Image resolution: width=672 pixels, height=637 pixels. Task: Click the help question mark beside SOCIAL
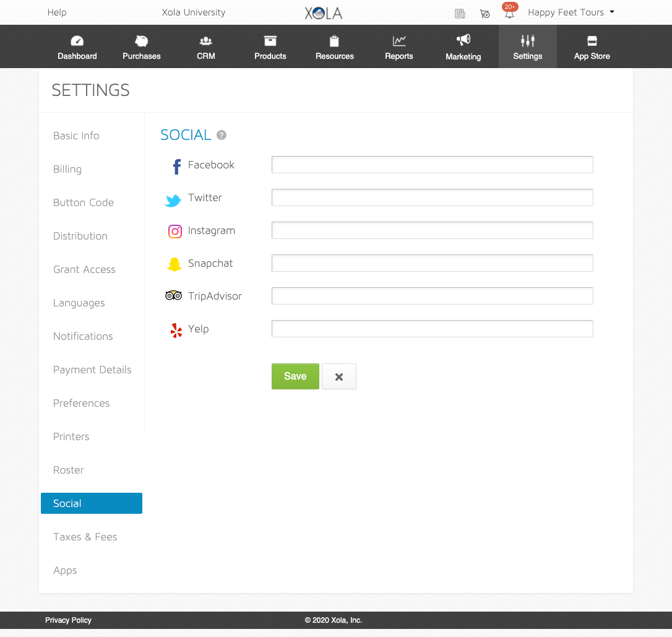(222, 135)
